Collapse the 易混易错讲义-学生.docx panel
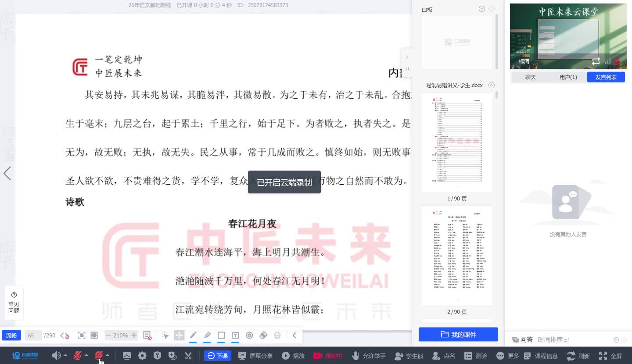632x364 pixels. 491,85
